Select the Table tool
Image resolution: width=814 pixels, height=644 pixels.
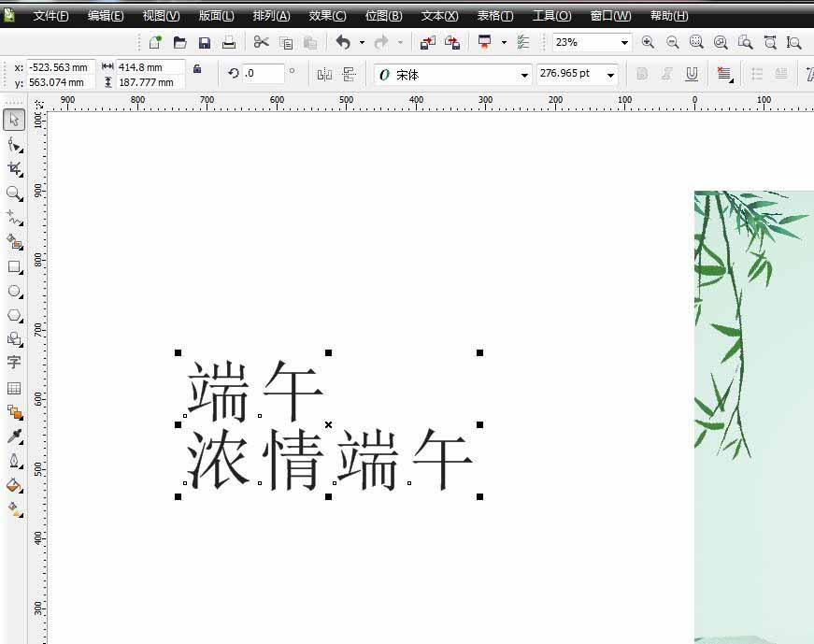point(14,388)
